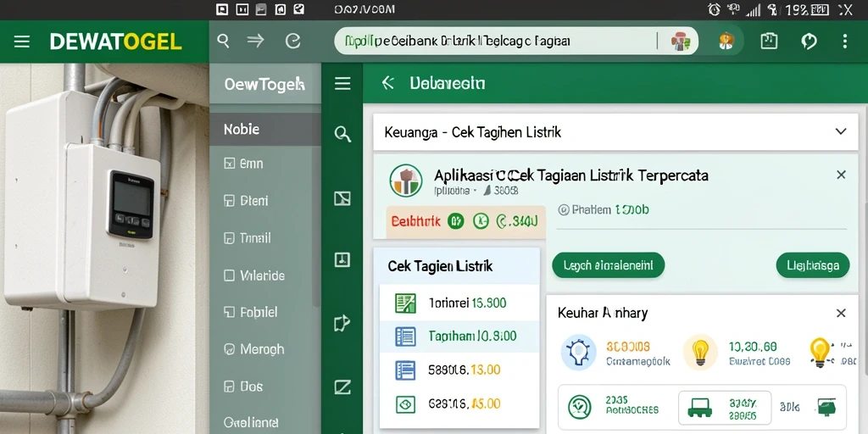
Task: Click the Phathem 1.90b text
Action: (604, 210)
